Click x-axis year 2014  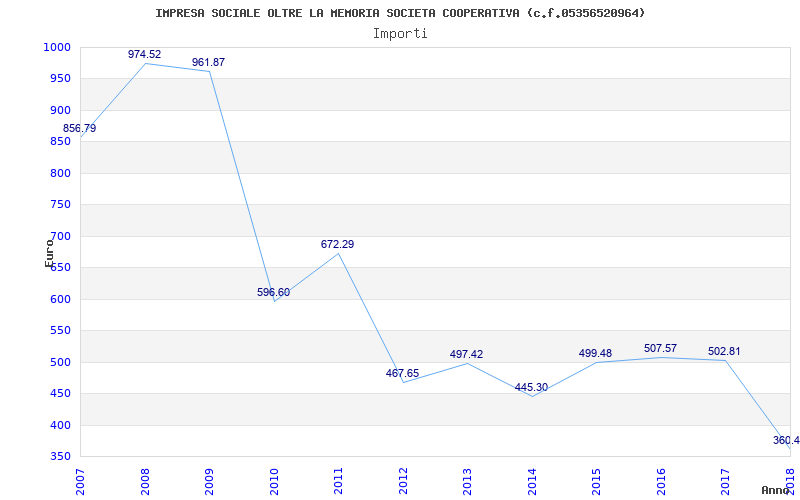[532, 481]
